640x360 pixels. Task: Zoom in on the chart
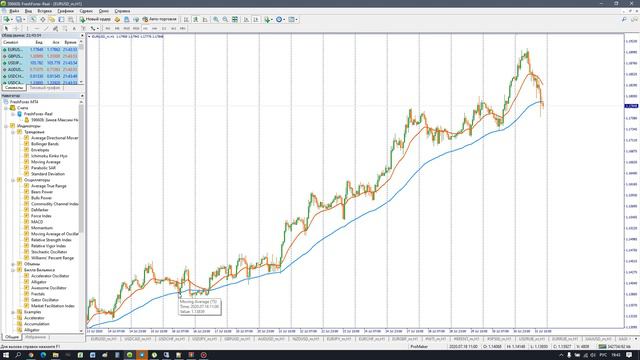(x=216, y=19)
